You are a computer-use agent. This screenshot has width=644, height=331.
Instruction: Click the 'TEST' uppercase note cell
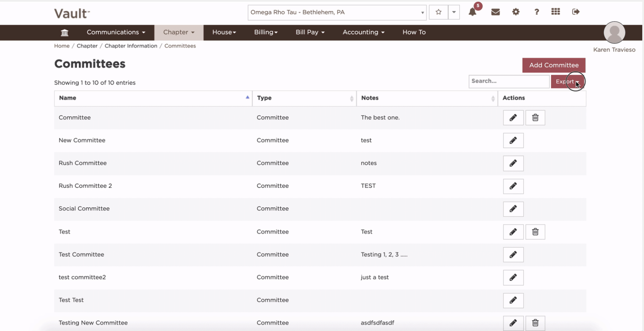pyautogui.click(x=368, y=186)
